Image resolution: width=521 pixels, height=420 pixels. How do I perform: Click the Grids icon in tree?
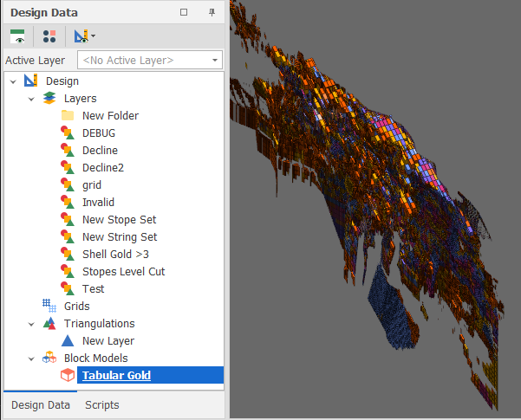click(x=49, y=307)
